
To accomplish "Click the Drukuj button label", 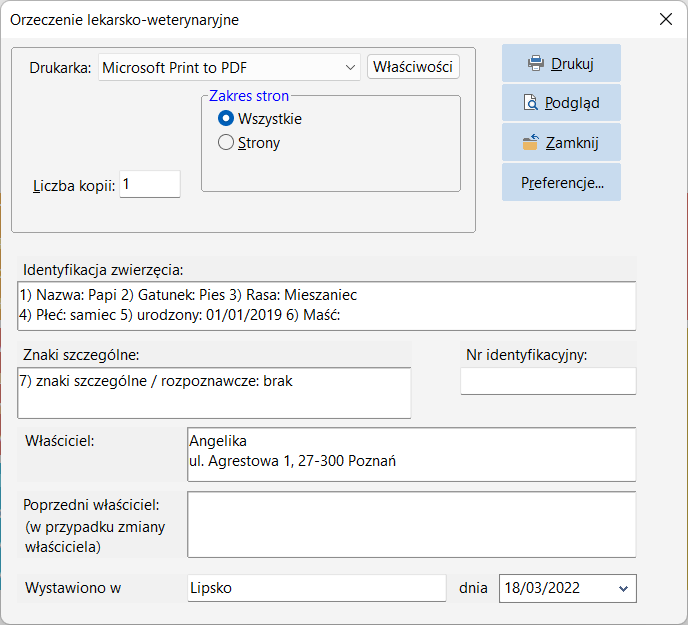I will click(x=572, y=64).
